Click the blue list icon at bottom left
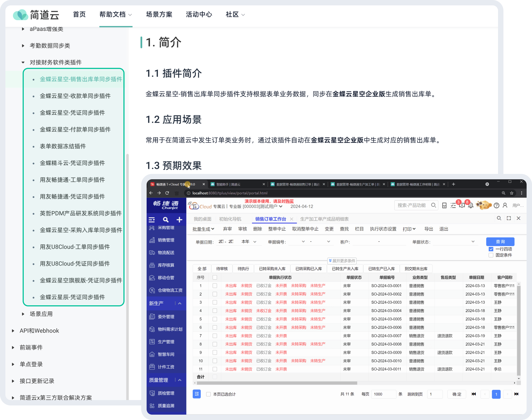Screen dimensions: 532x420 coord(197,394)
